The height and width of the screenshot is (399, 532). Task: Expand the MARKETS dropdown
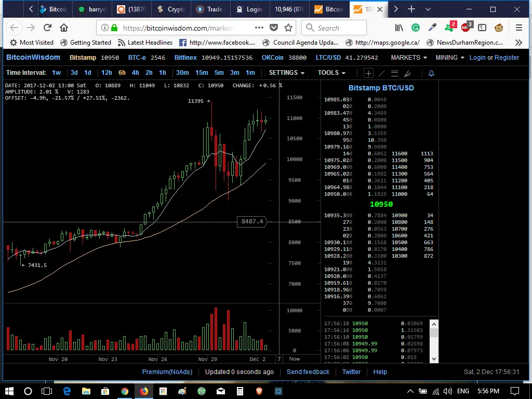point(408,58)
